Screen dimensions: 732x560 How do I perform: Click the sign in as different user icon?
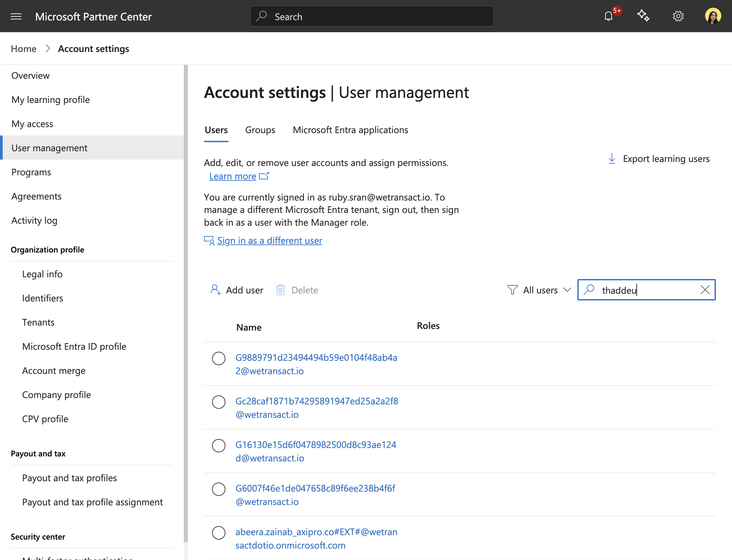(x=209, y=240)
